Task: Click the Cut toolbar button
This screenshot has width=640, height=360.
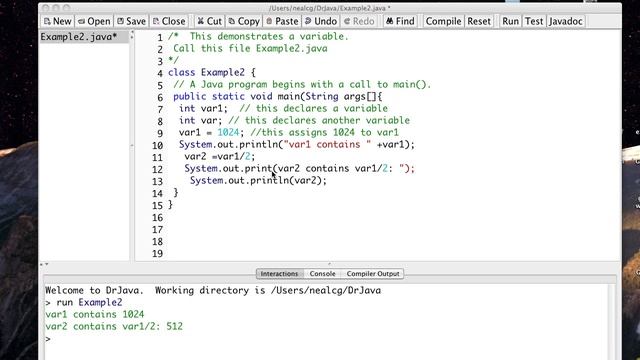Action: pos(209,21)
